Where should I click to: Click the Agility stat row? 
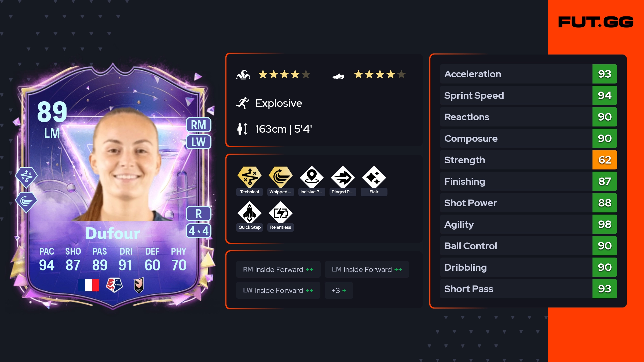pyautogui.click(x=528, y=224)
